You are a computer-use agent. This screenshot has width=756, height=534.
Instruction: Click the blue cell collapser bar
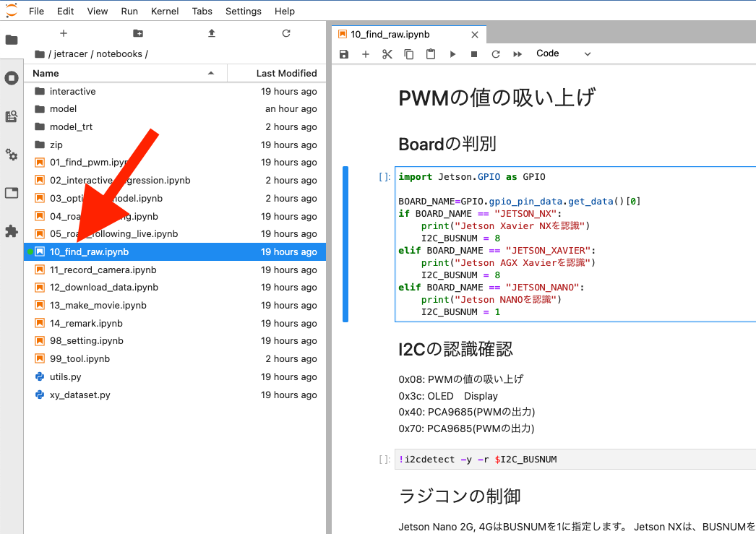point(345,244)
